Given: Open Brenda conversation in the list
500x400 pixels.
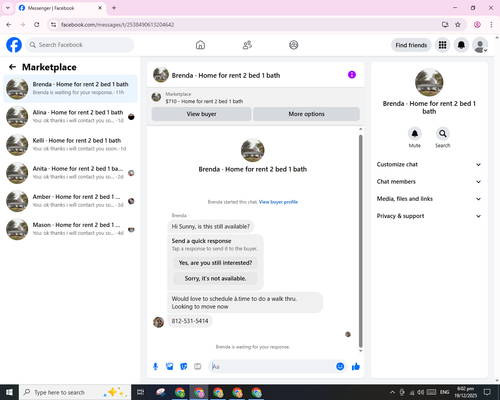Looking at the screenshot, I should point(70,89).
